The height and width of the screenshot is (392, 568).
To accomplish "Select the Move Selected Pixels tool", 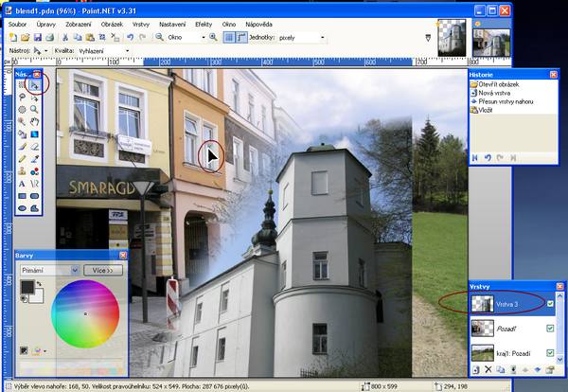I will click(34, 85).
